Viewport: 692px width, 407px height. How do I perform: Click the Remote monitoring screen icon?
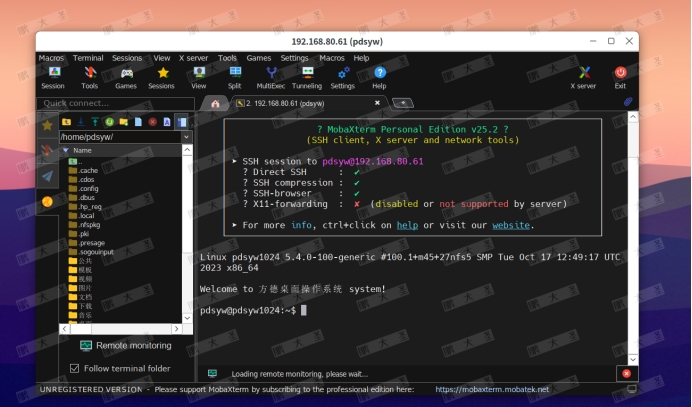coord(86,346)
